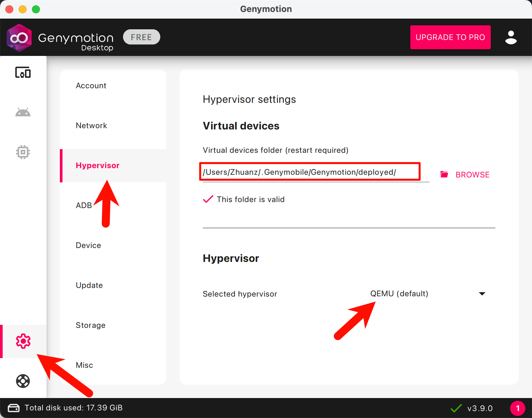Click the Genymotion Desktop logo
Viewport: 532px width, 418px height.
[19, 38]
